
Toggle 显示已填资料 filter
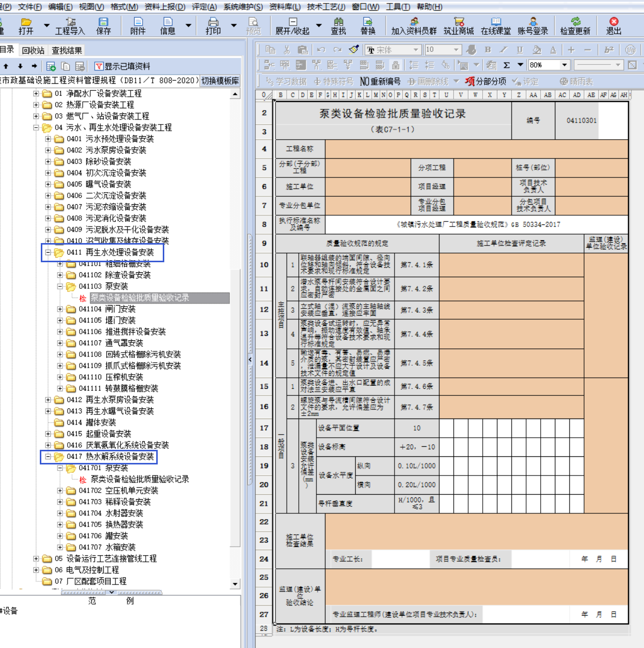coord(122,66)
